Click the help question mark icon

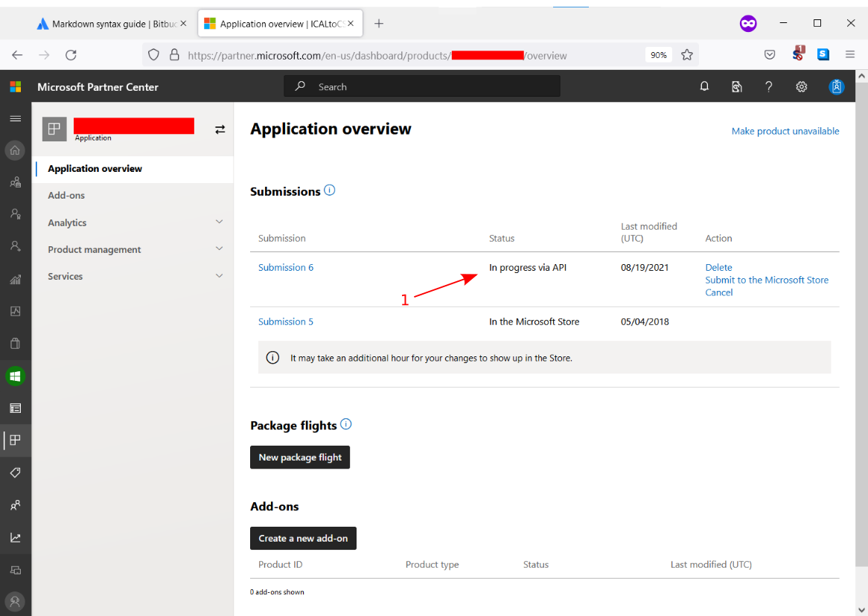tap(769, 87)
